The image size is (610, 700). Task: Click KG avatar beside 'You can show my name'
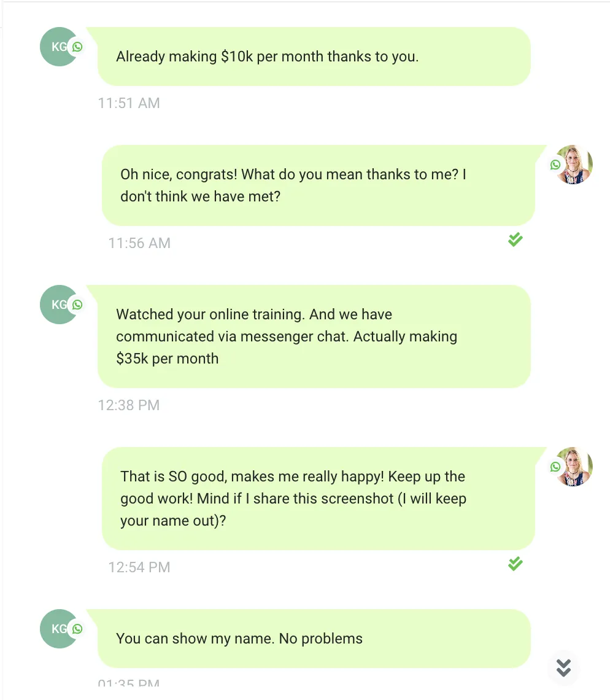(x=56, y=629)
